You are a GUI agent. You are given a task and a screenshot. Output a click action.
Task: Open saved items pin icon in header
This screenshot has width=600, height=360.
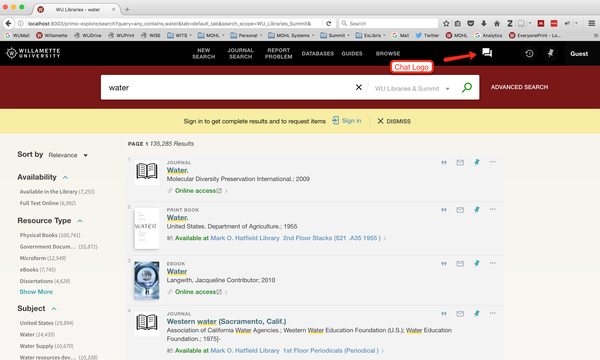[x=551, y=53]
